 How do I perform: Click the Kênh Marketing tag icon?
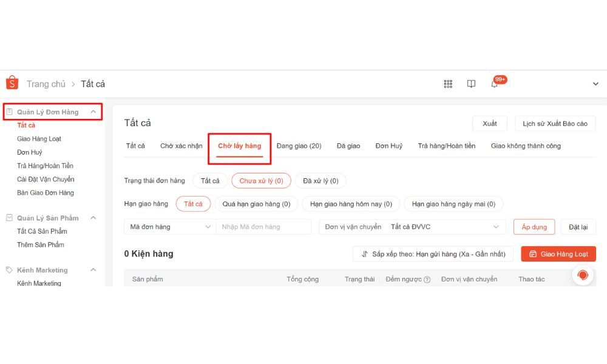[9, 270]
